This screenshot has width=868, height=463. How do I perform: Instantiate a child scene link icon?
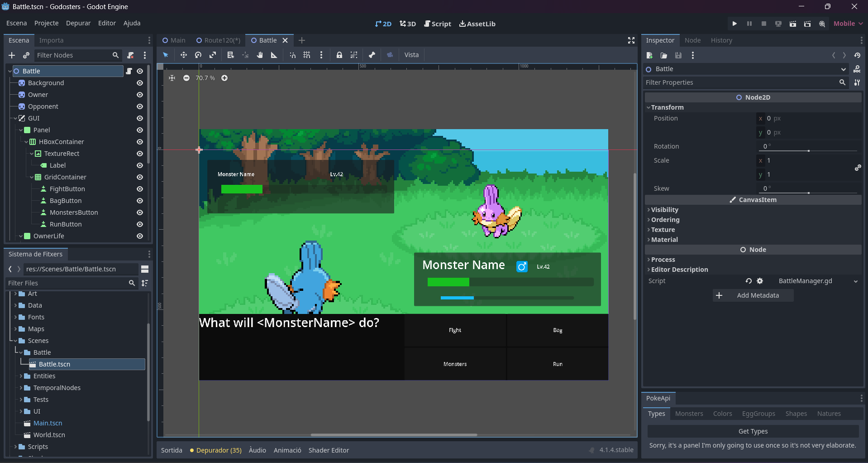26,55
